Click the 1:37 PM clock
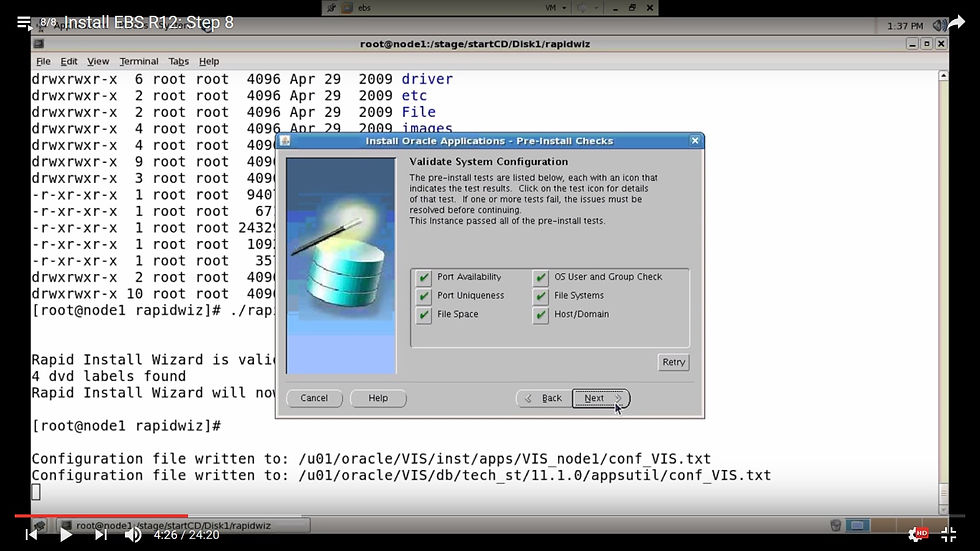 [x=905, y=26]
